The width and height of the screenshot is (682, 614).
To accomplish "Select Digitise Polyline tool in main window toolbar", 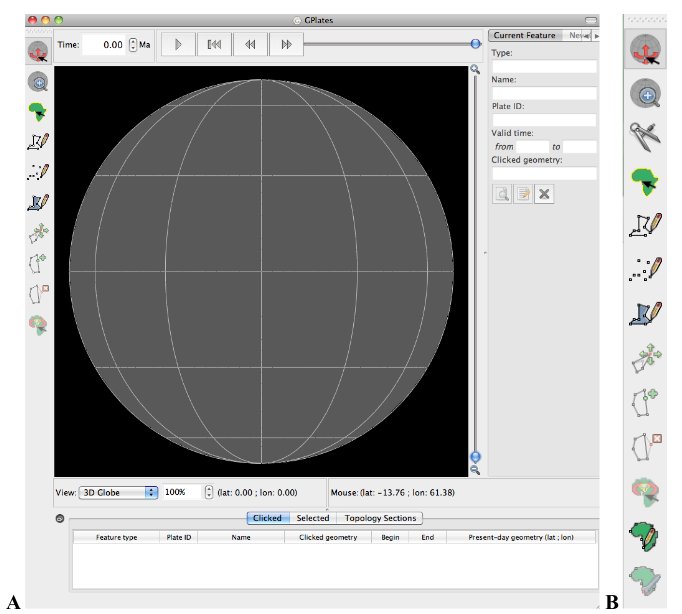I will [x=38, y=142].
